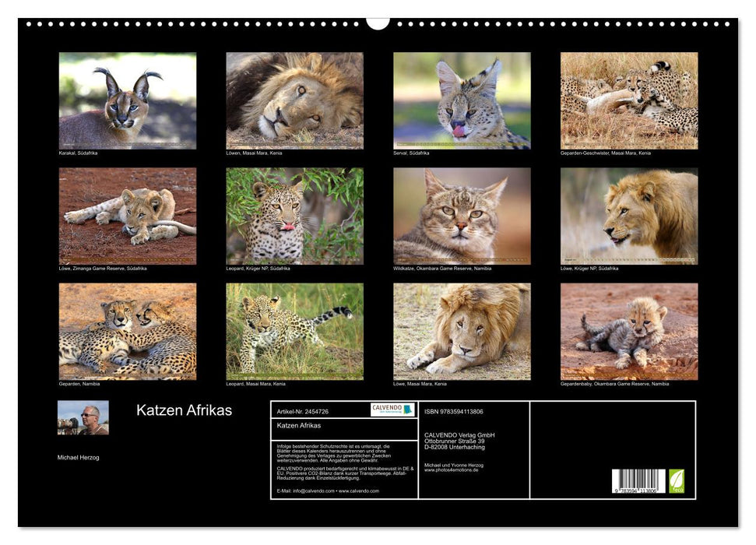Click caption 'Löwen, Masai Mara, Kenia'
Image resolution: width=756 pixels, height=545 pixels.
click(254, 153)
